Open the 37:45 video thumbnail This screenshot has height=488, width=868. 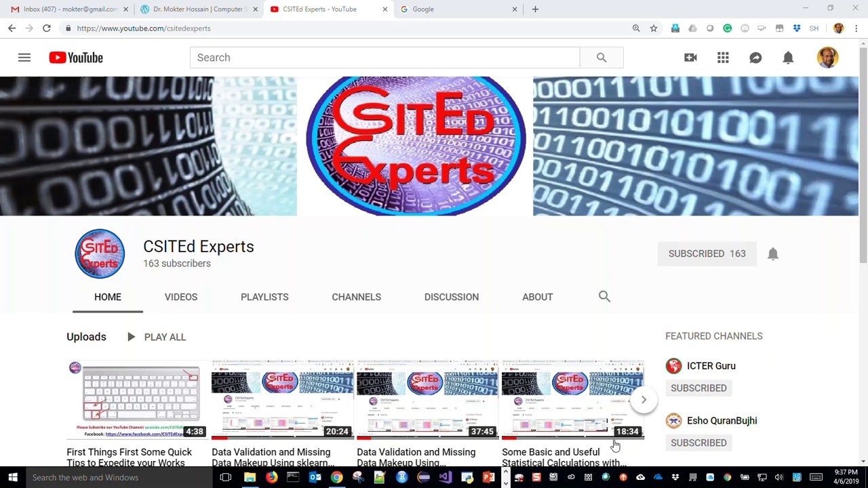click(x=427, y=400)
